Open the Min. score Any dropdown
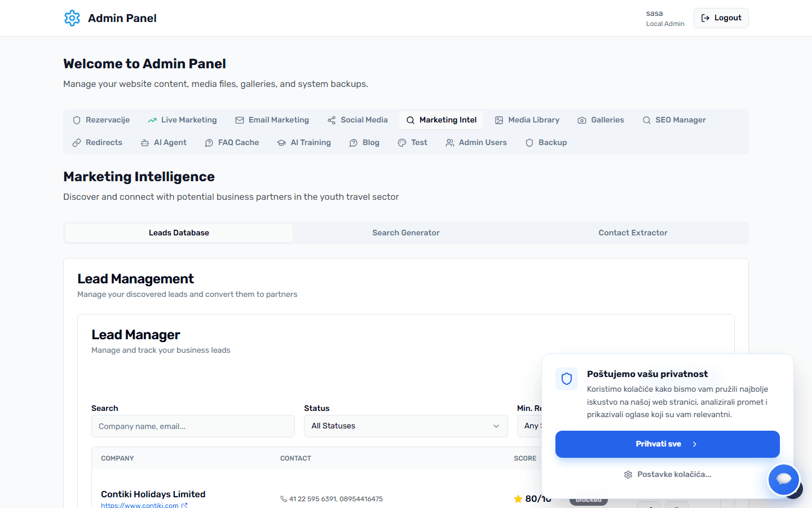Image resolution: width=812 pixels, height=508 pixels. click(x=530, y=426)
